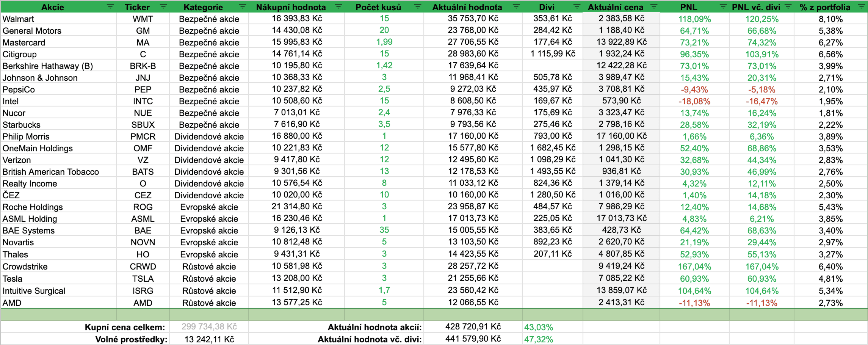
Task: Open filter icon on Počet kusů column
Action: point(418,6)
